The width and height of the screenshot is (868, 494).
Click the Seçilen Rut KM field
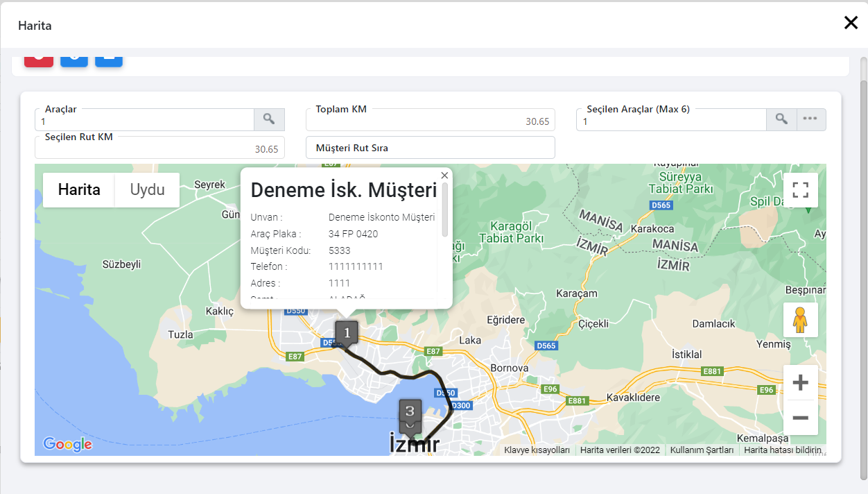pyautogui.click(x=159, y=148)
